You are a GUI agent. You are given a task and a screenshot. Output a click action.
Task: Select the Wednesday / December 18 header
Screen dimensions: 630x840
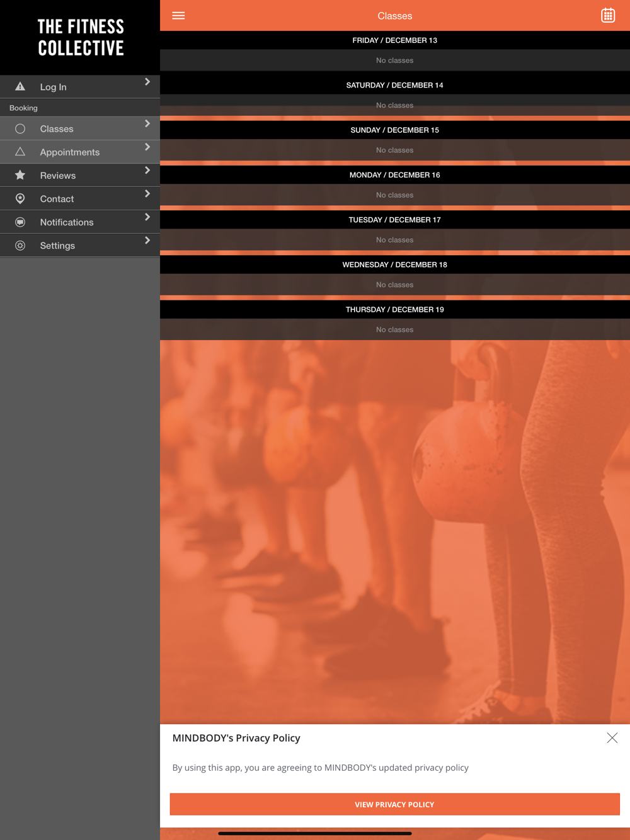pyautogui.click(x=395, y=264)
